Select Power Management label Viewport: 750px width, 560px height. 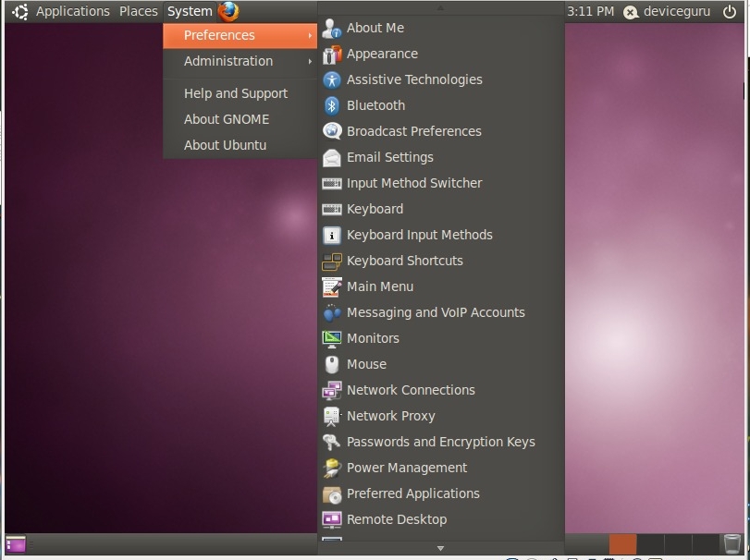coord(407,468)
